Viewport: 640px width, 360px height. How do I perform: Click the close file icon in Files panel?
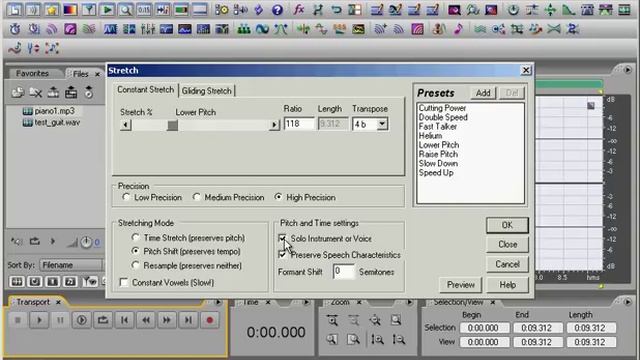[36, 93]
